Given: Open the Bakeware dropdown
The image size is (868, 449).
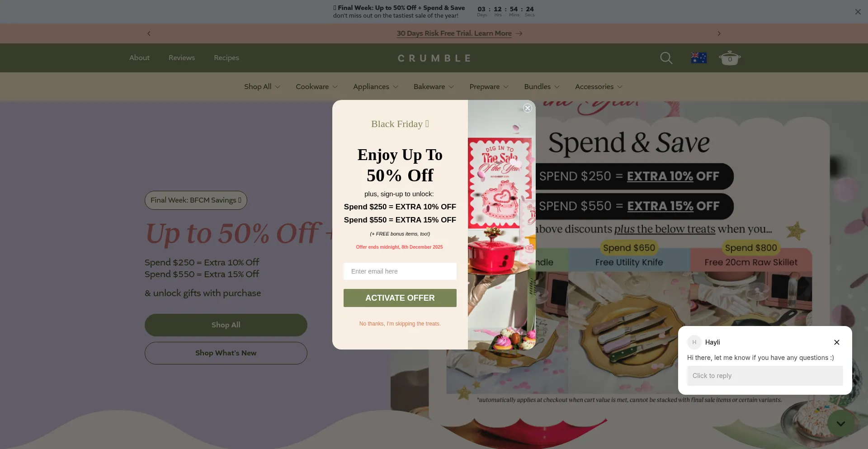Looking at the screenshot, I should point(434,86).
